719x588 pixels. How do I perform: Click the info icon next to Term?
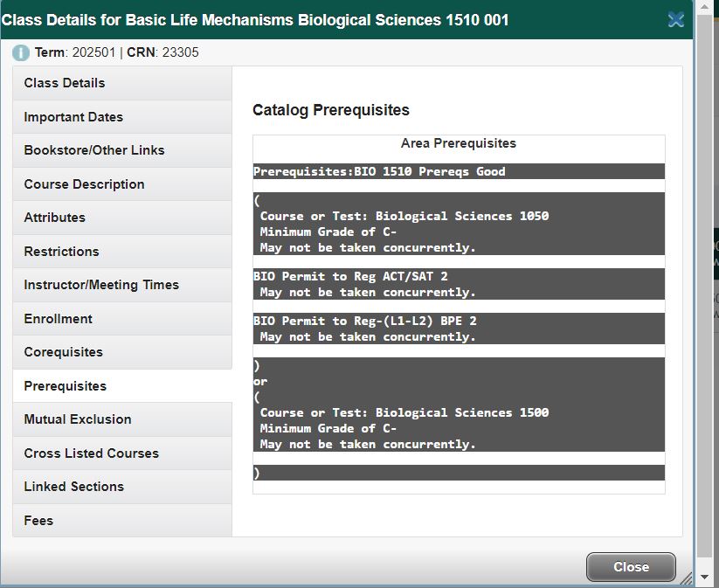(x=21, y=52)
